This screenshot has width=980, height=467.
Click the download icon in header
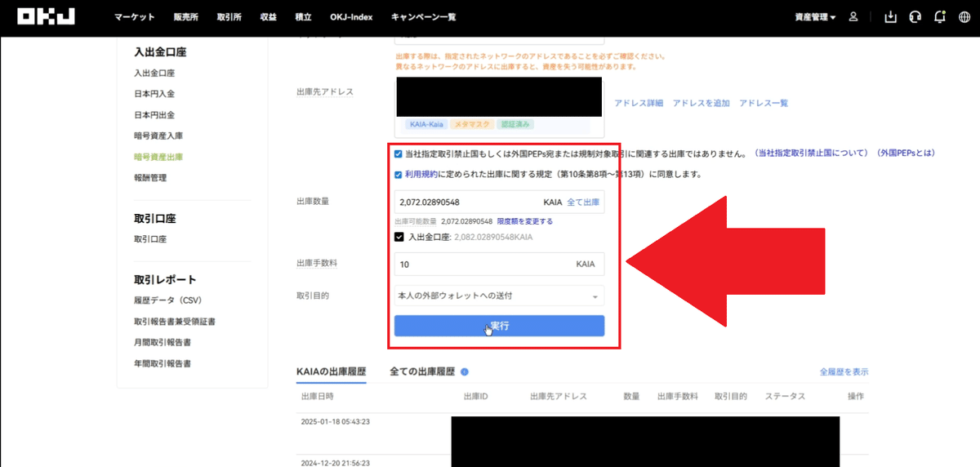[891, 17]
